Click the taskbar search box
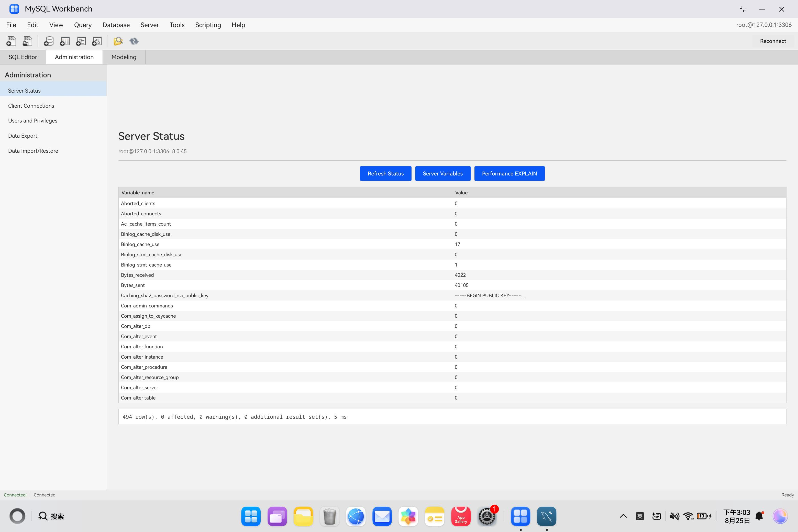The image size is (798, 532). pyautogui.click(x=51, y=516)
